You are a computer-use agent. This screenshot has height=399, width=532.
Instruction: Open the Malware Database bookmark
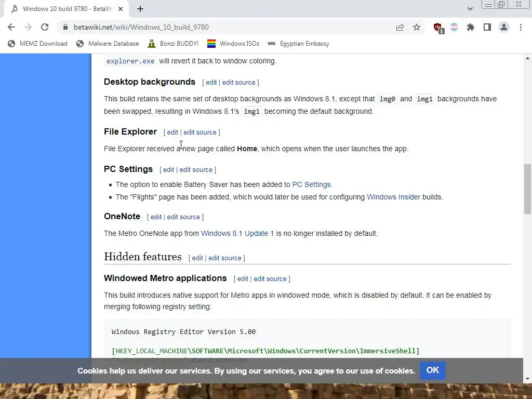108,44
